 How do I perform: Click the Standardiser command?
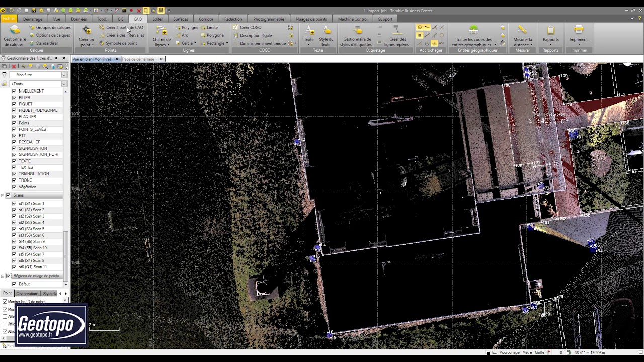(x=44, y=43)
